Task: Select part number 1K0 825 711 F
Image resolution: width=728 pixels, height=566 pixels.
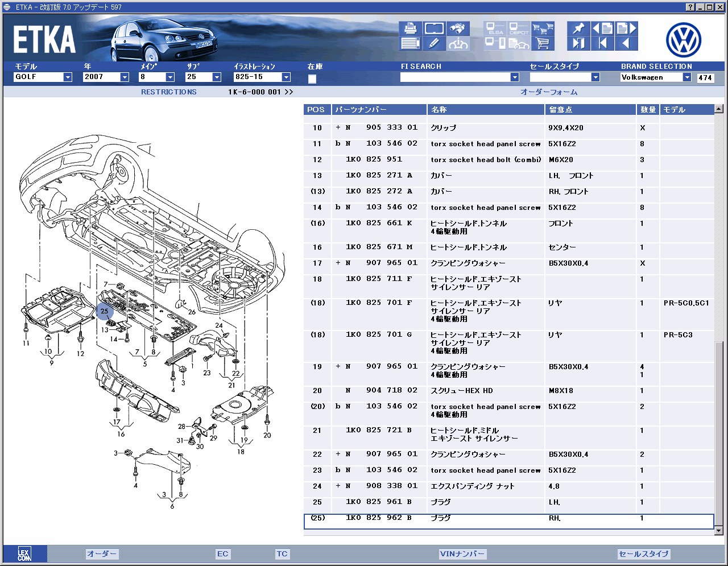Action: pos(379,279)
